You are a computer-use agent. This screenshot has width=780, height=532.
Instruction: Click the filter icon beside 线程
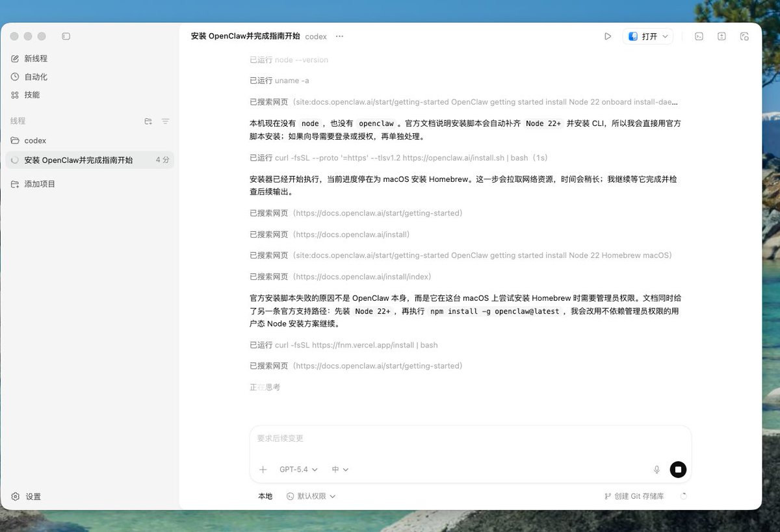click(x=165, y=121)
